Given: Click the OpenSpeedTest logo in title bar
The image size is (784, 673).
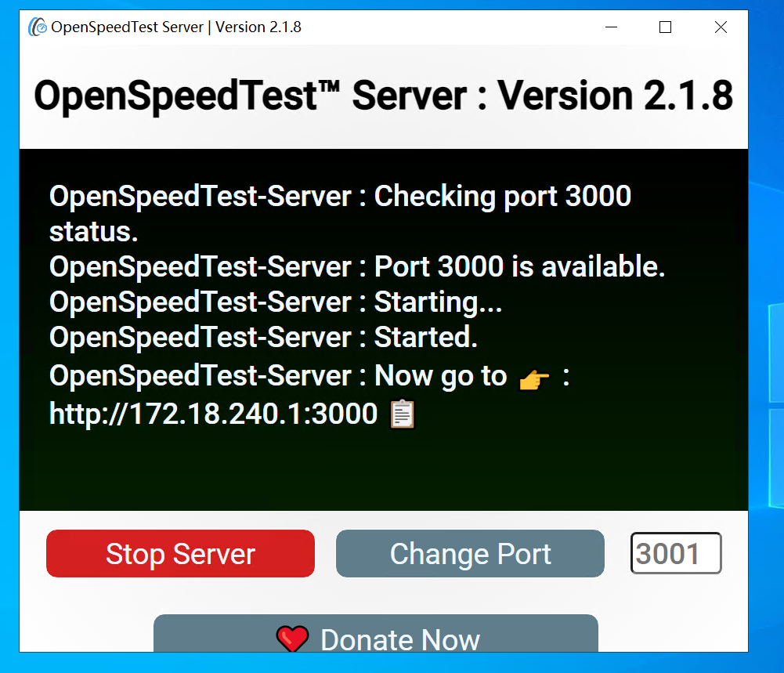Looking at the screenshot, I should [x=38, y=27].
